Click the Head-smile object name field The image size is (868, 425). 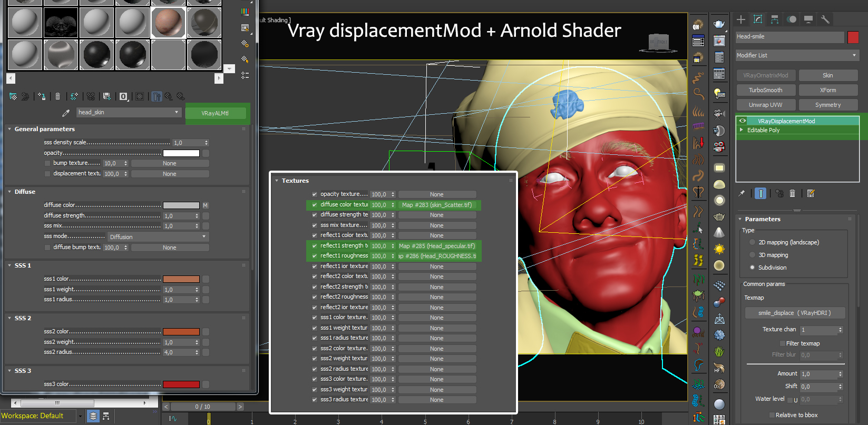(x=789, y=37)
